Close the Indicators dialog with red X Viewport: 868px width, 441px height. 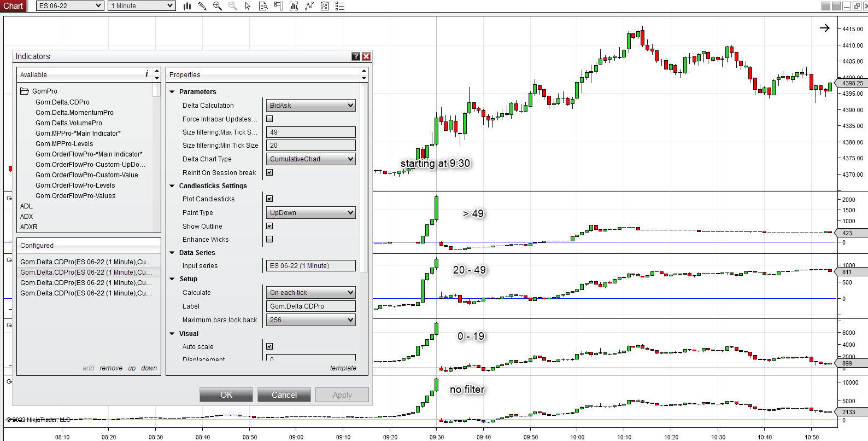tap(366, 56)
